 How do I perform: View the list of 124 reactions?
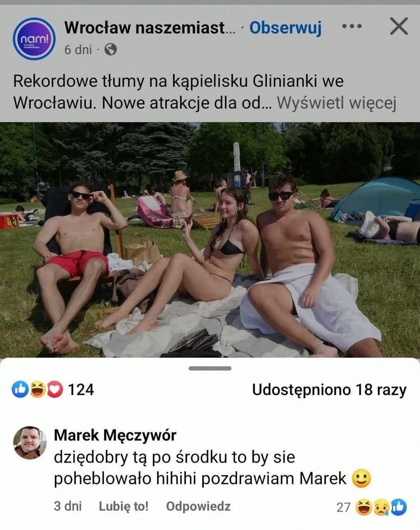(81, 389)
